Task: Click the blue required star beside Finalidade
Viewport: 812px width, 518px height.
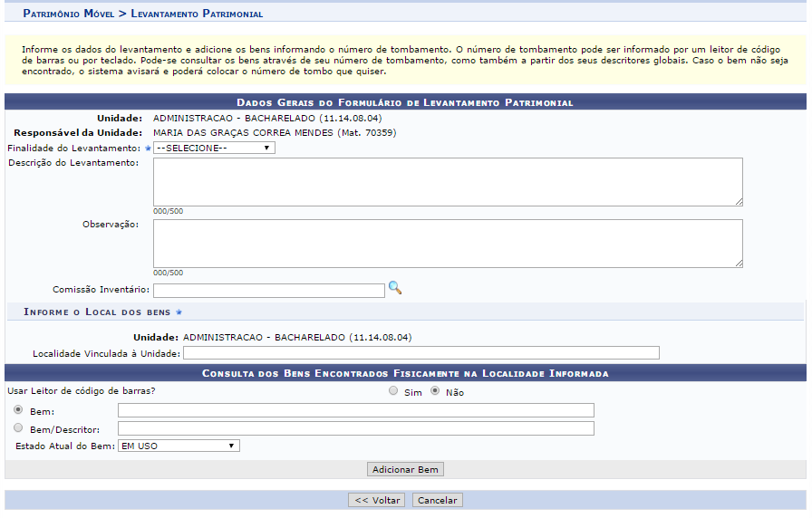Action: point(148,148)
